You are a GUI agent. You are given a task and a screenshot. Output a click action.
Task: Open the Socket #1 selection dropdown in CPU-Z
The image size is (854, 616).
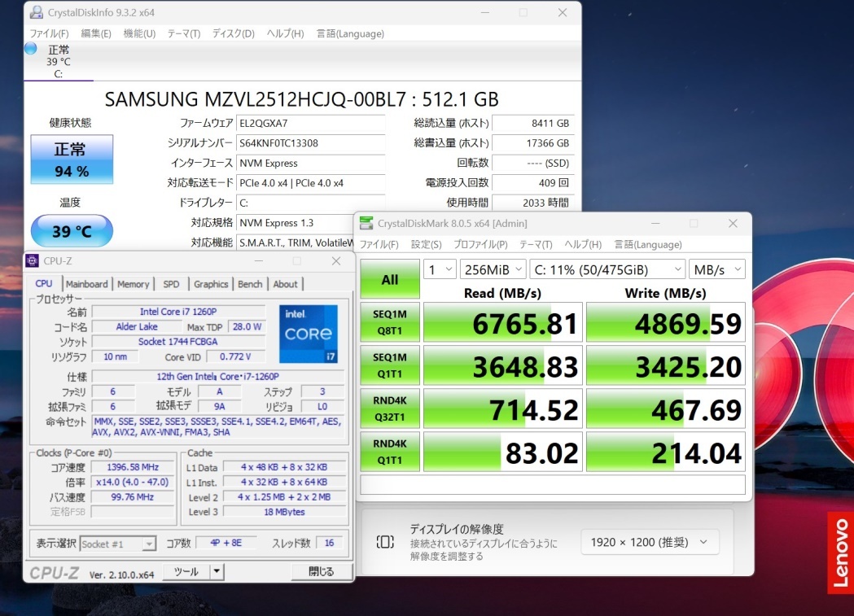coord(118,544)
